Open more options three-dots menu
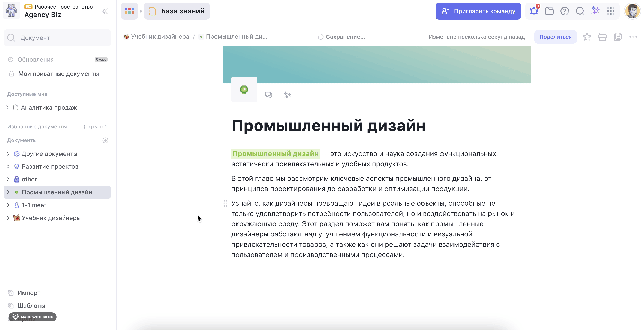Image resolution: width=644 pixels, height=330 pixels. click(x=633, y=37)
